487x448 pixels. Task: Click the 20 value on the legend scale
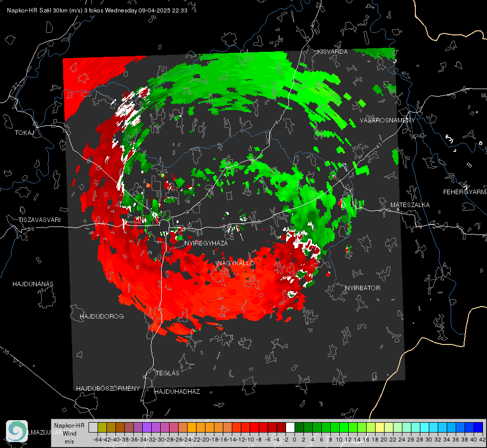[384, 440]
